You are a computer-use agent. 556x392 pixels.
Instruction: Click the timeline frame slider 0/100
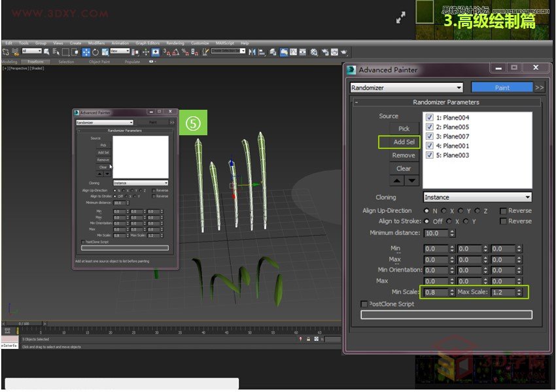click(x=24, y=323)
